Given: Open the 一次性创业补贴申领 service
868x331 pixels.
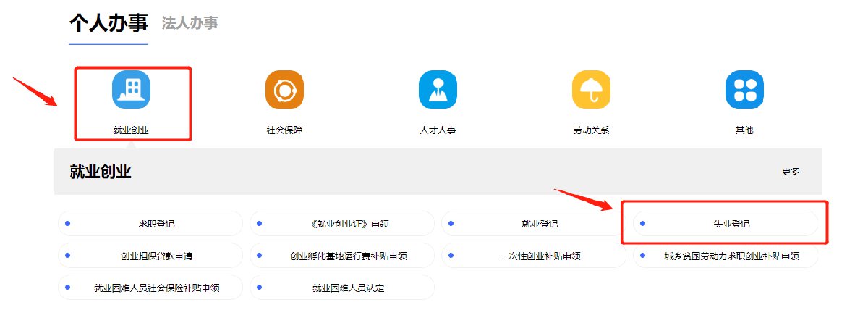Looking at the screenshot, I should [x=534, y=256].
